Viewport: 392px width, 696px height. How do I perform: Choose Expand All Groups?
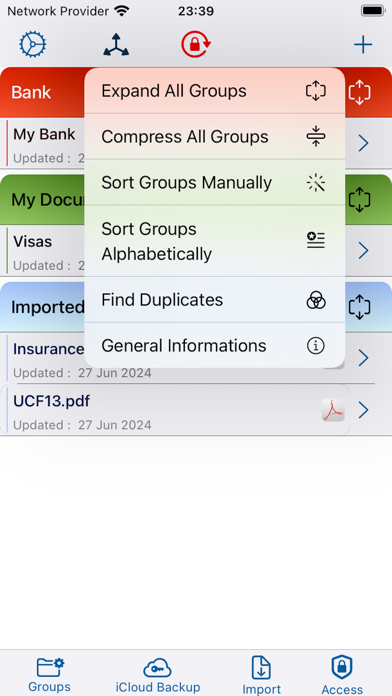pos(214,91)
